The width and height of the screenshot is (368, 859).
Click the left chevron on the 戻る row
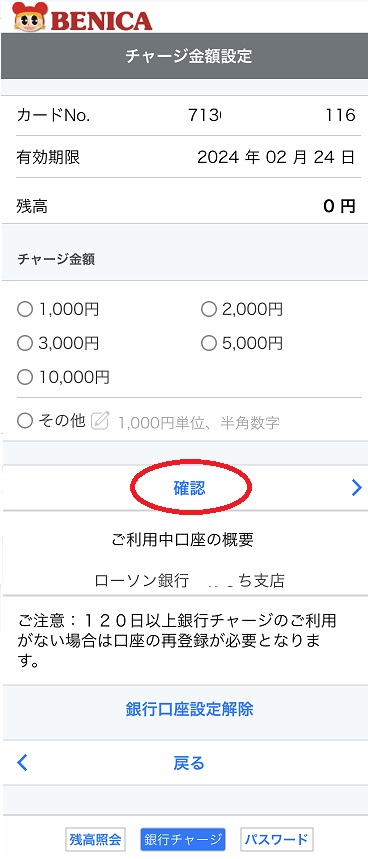coord(22,762)
